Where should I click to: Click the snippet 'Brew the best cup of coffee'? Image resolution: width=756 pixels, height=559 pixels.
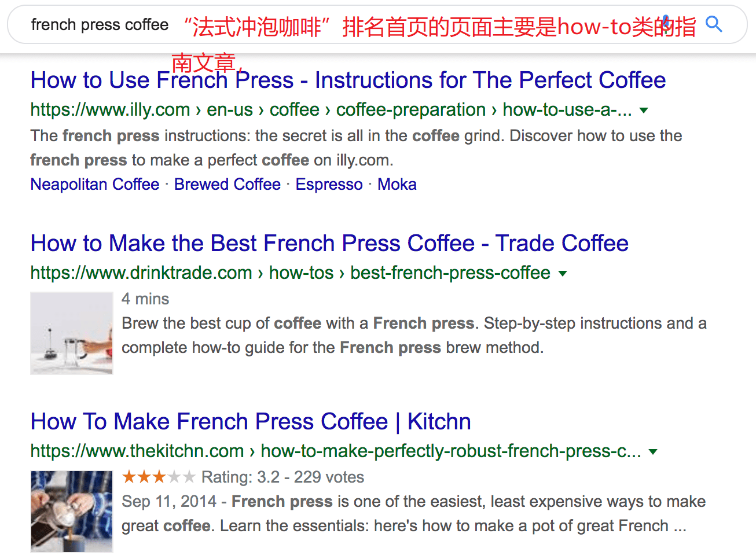(x=414, y=335)
